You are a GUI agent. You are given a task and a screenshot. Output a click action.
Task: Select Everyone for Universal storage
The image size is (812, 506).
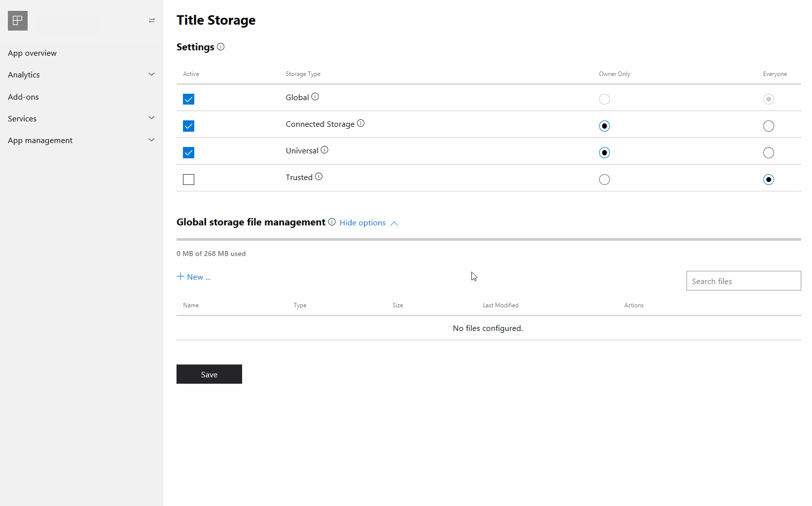[769, 152]
